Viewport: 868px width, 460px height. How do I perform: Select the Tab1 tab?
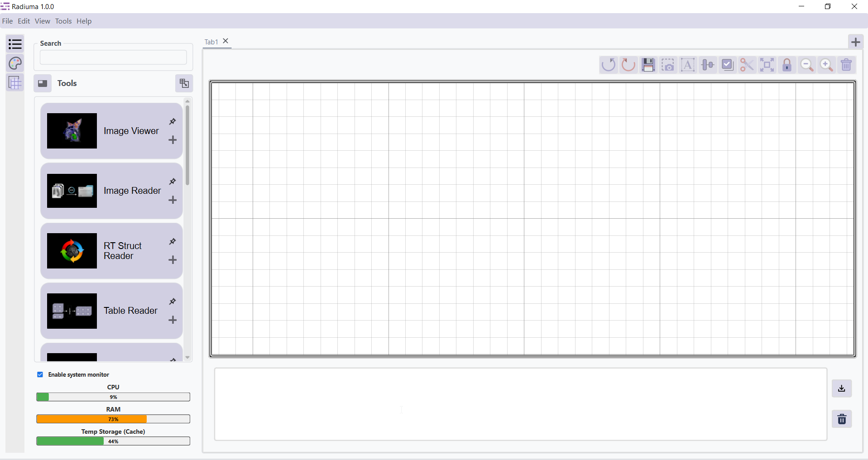point(211,42)
